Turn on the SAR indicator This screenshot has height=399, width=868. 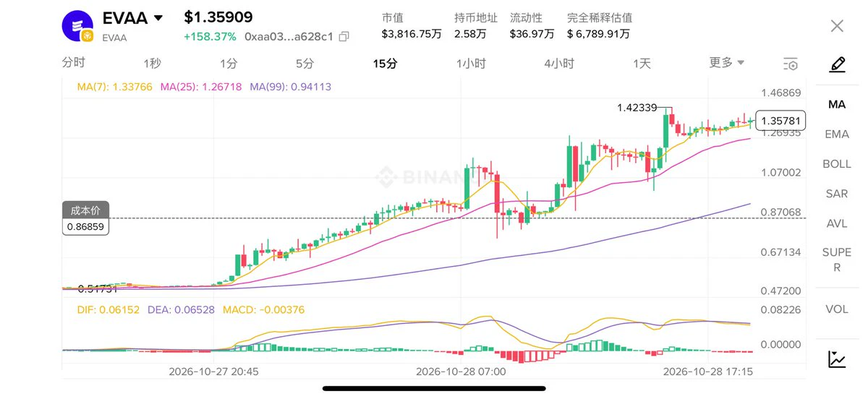click(837, 194)
